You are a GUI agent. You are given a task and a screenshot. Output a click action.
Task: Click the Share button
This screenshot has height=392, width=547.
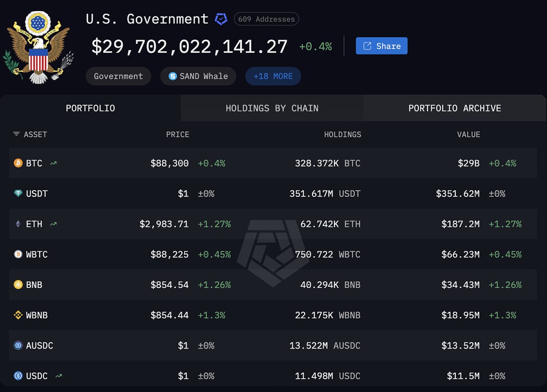(381, 46)
